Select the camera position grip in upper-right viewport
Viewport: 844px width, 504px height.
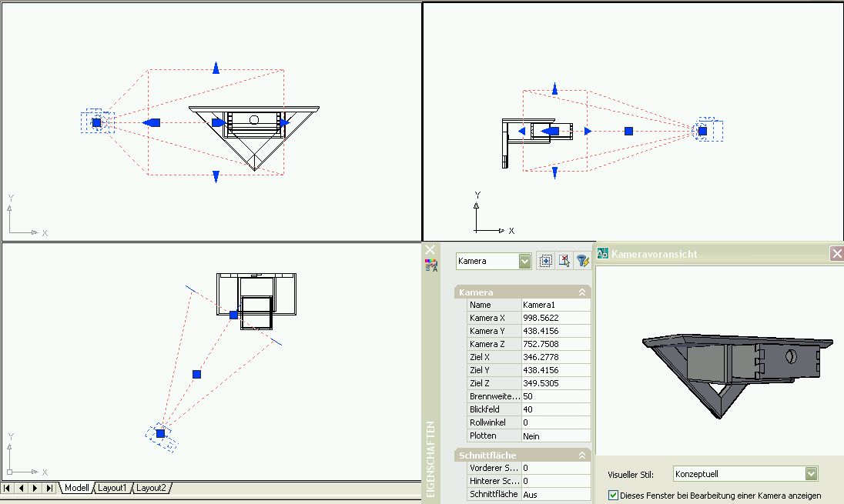coord(702,131)
